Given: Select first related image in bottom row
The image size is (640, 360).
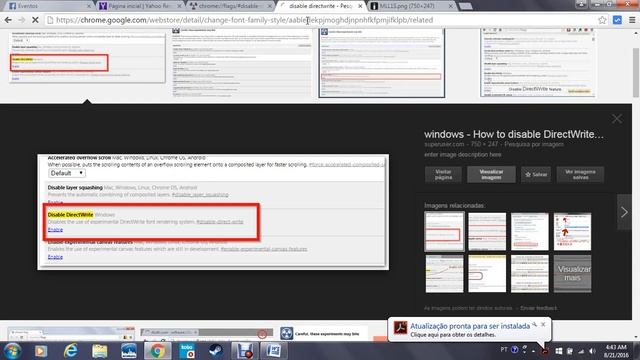Looking at the screenshot, I should click(x=444, y=273).
